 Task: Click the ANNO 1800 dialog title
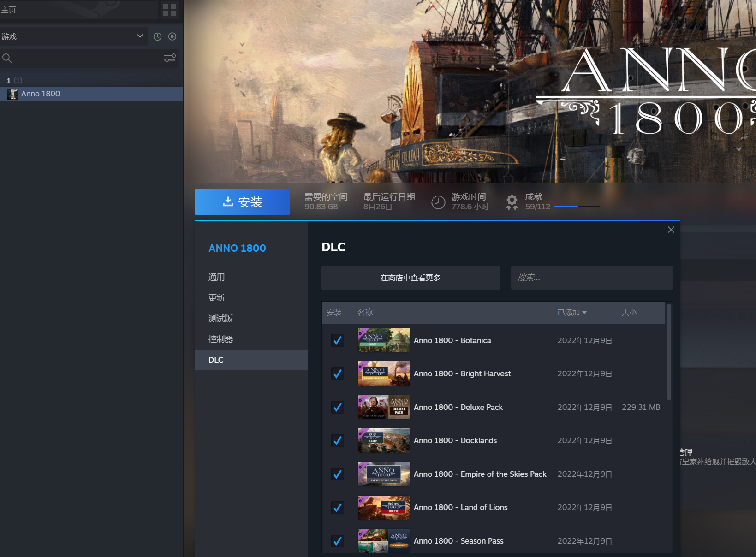click(x=238, y=248)
